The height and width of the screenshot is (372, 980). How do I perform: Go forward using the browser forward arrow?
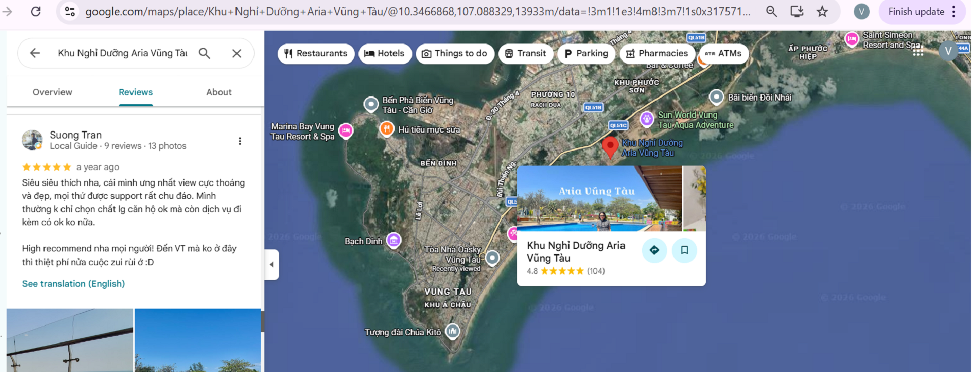click(x=7, y=11)
